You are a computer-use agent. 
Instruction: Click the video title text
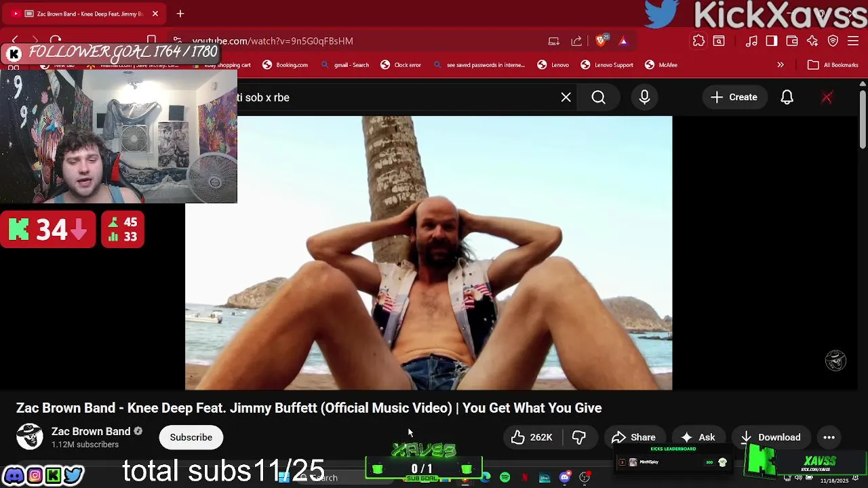309,408
